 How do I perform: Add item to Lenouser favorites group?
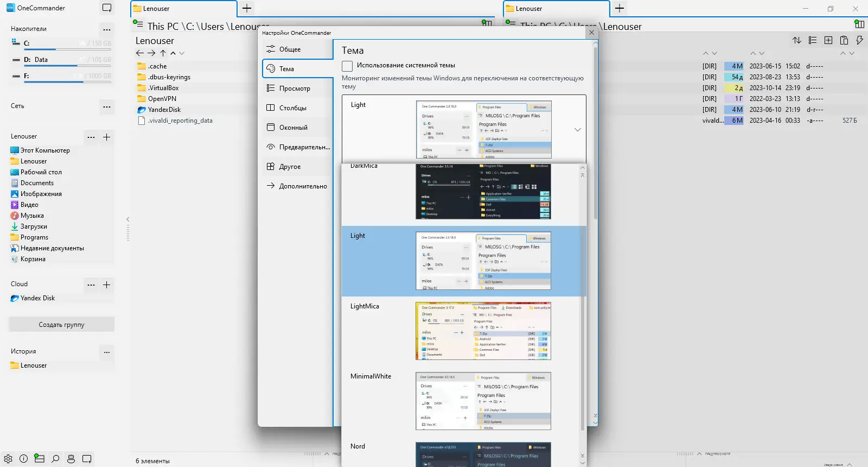[x=107, y=137]
